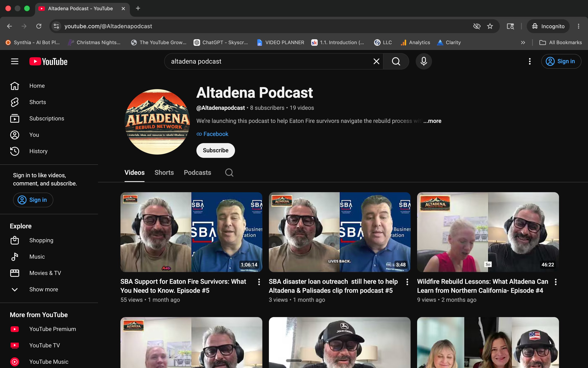Close the Altadena Podcast browser tab
Screen dimensions: 588x368
tap(123, 9)
